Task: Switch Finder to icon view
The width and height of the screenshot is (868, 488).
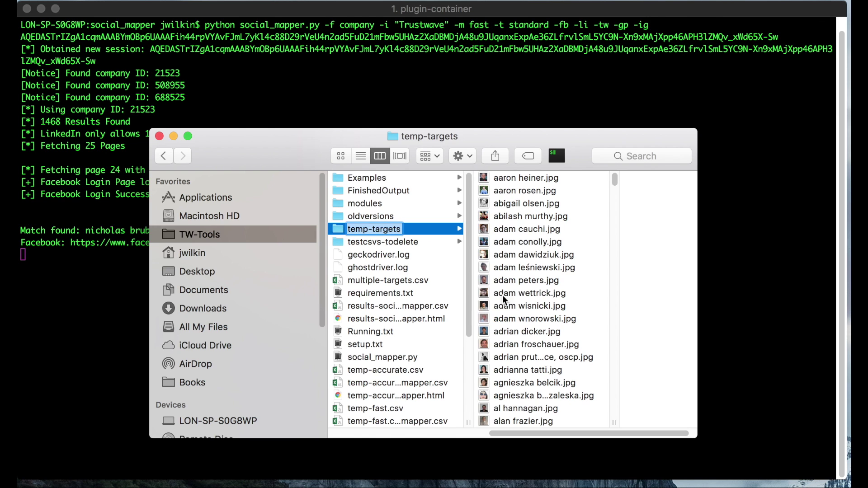Action: (341, 156)
